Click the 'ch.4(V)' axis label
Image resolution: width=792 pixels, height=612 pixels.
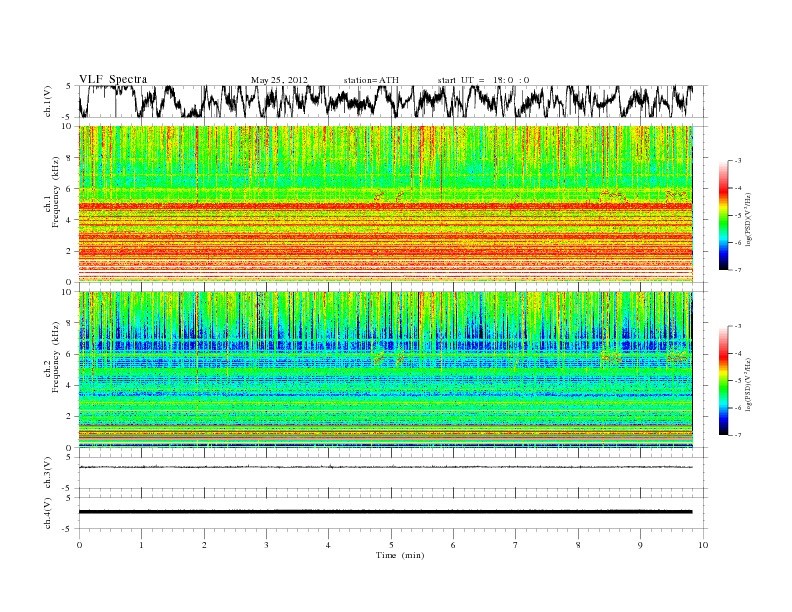pos(48,513)
